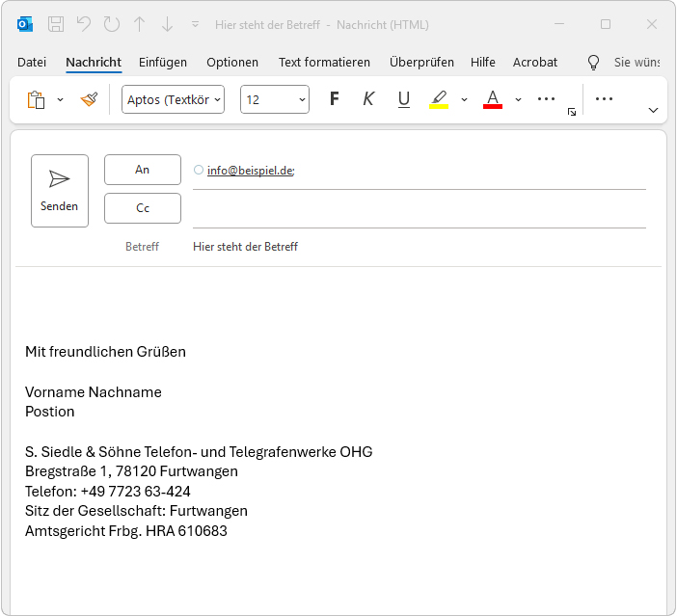Switch to the Text formatieren tab
The width and height of the screenshot is (677, 616).
click(x=324, y=63)
